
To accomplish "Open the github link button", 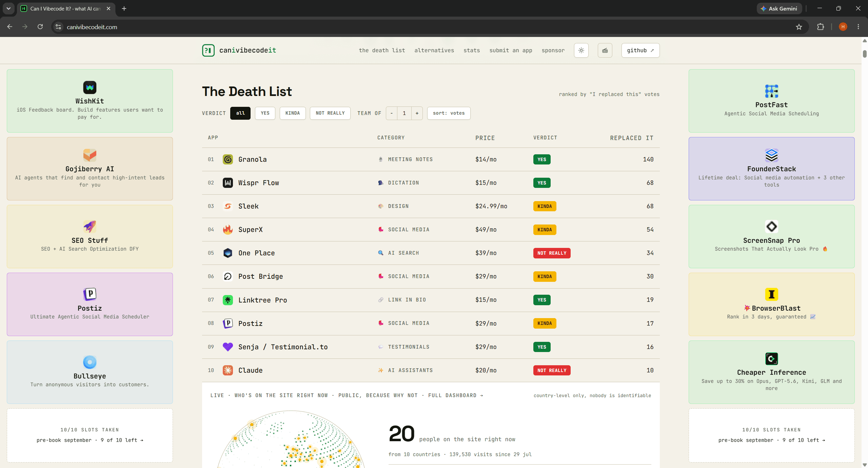I will pos(640,50).
